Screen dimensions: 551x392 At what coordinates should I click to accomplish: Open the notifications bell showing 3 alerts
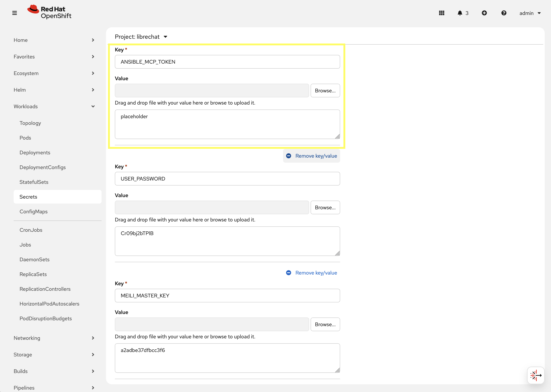point(461,13)
